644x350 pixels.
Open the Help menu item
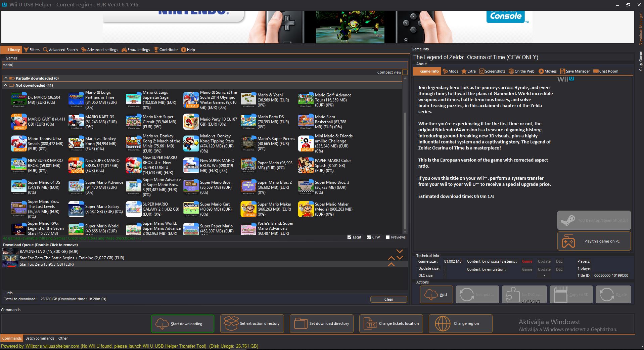pos(188,50)
